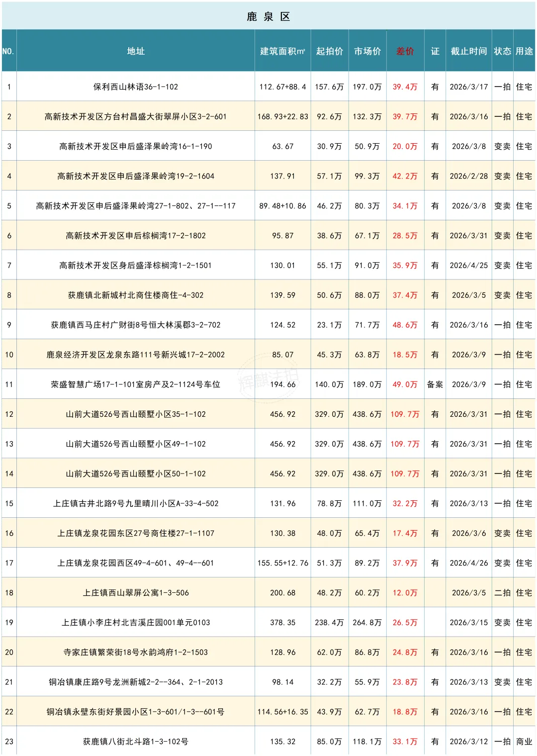This screenshot has height=756, width=537.
Task: Click price difference 12.0万
Action: (x=405, y=593)
